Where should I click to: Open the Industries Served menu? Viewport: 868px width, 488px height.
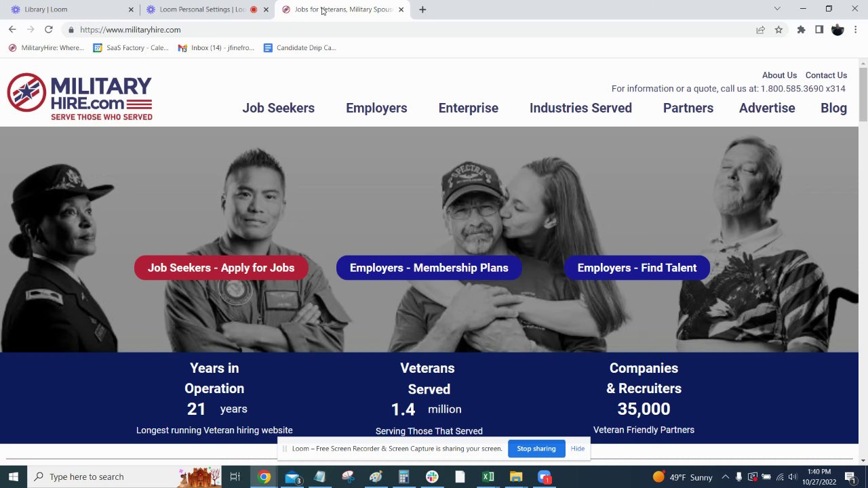click(x=580, y=108)
